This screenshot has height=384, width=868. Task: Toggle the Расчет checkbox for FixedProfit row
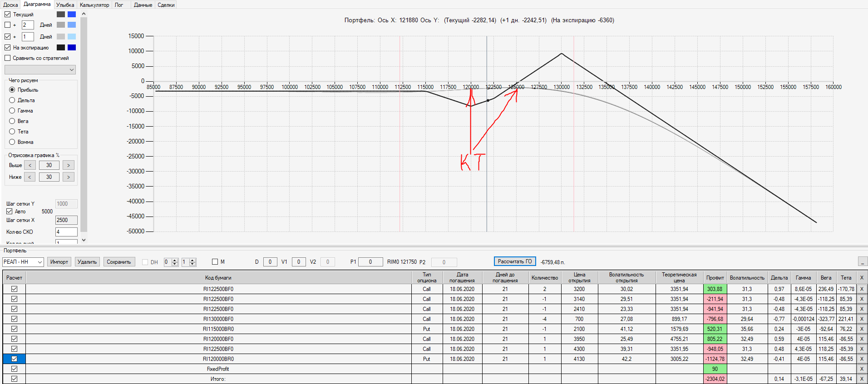[15, 369]
